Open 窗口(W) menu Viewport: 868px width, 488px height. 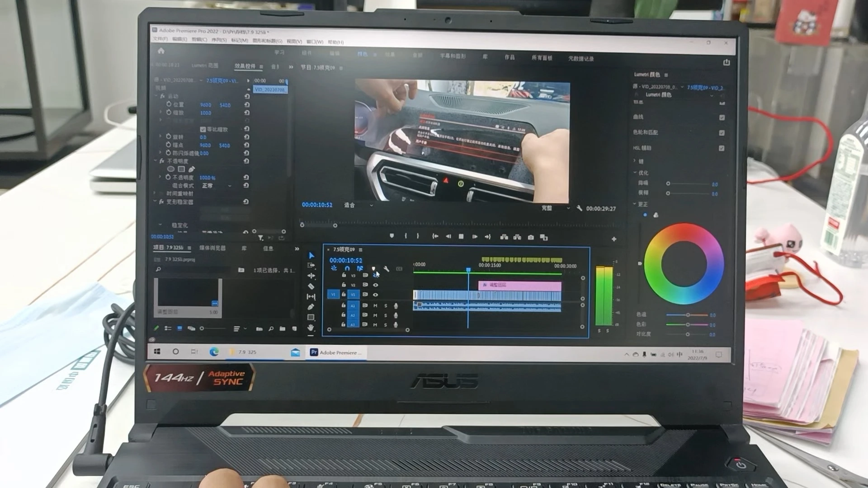click(315, 42)
